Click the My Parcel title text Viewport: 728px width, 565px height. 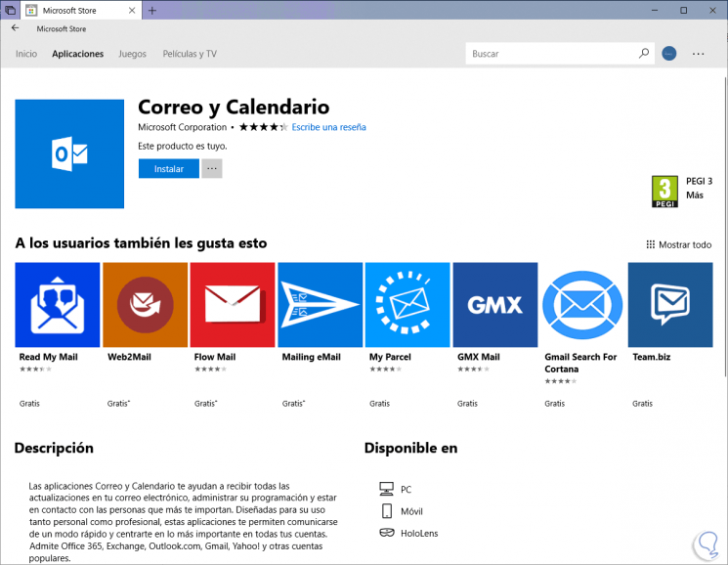click(x=390, y=357)
